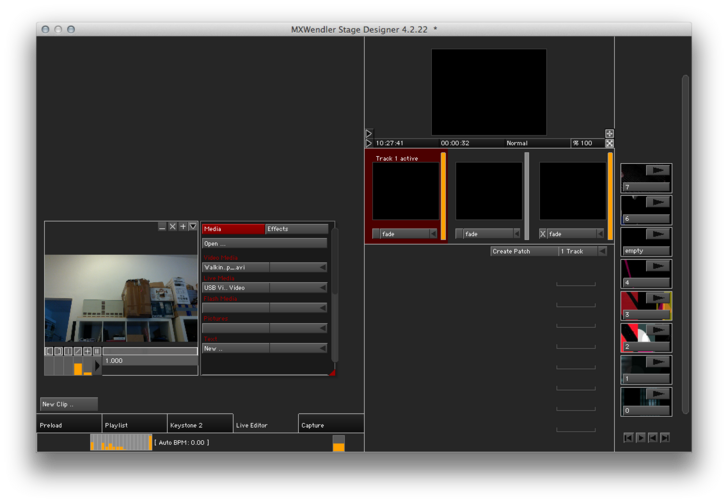This screenshot has width=728, height=503.
Task: Play preset 4 with its arrow button
Action: coord(658,266)
